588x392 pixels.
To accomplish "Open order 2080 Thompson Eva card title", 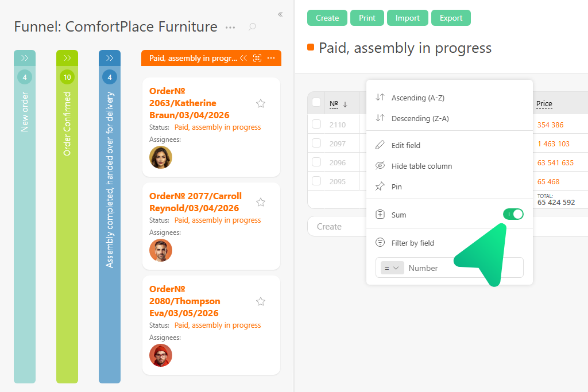I will tap(184, 301).
